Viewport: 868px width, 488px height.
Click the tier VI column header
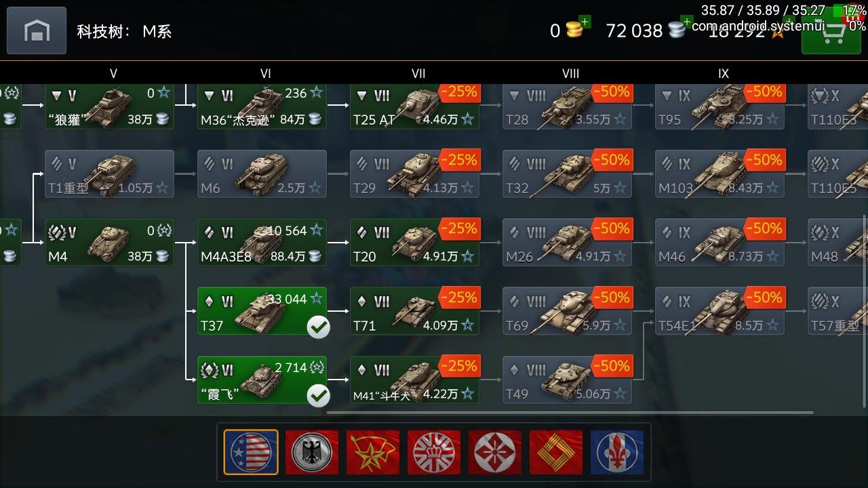[x=266, y=73]
